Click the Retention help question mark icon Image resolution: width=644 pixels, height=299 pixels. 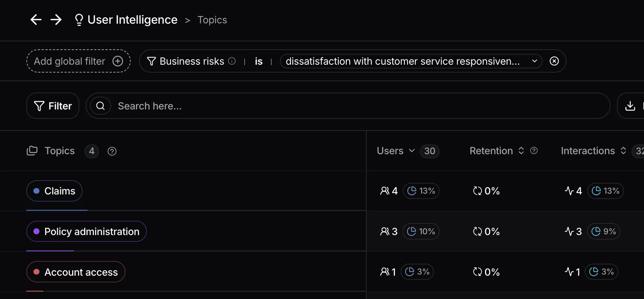(x=534, y=151)
